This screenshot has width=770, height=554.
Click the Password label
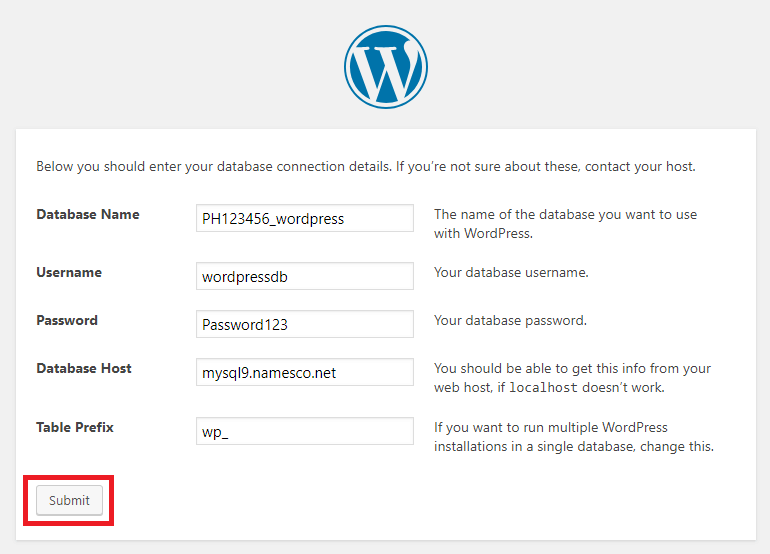67,321
